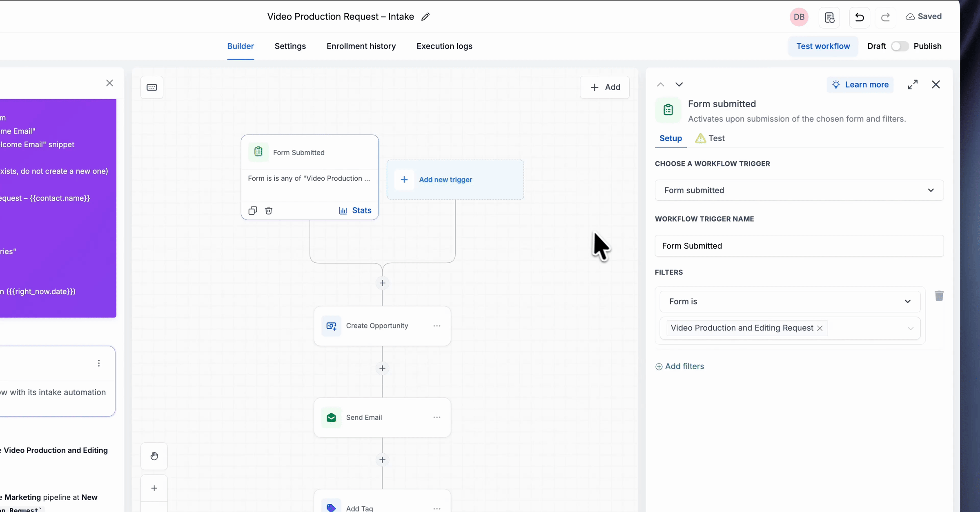Open Send Email options menu
The image size is (980, 512).
(x=437, y=417)
